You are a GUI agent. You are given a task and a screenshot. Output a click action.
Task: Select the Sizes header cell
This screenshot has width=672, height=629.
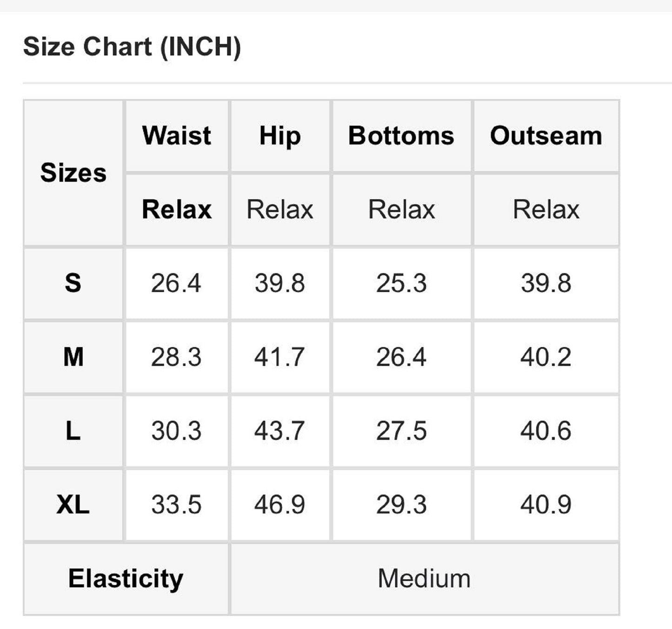73,173
